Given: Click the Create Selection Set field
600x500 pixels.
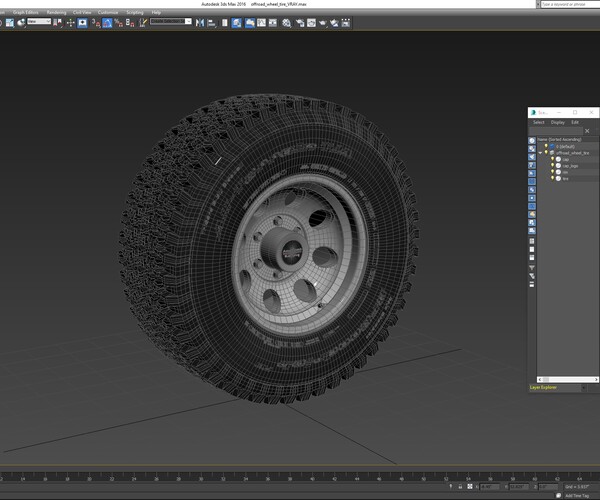Looking at the screenshot, I should pyautogui.click(x=167, y=21).
